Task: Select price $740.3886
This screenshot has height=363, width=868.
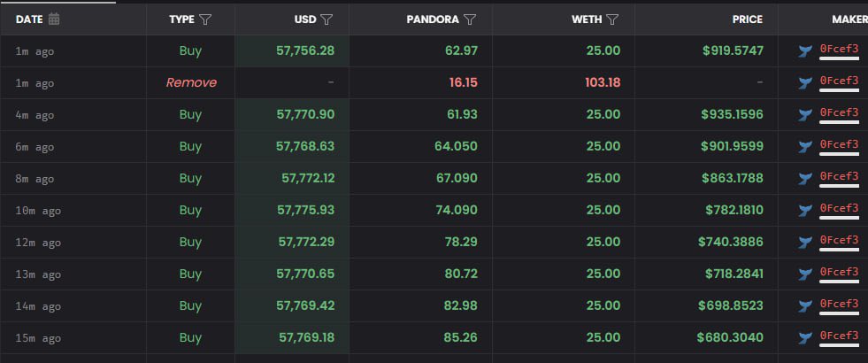Action: coord(731,243)
